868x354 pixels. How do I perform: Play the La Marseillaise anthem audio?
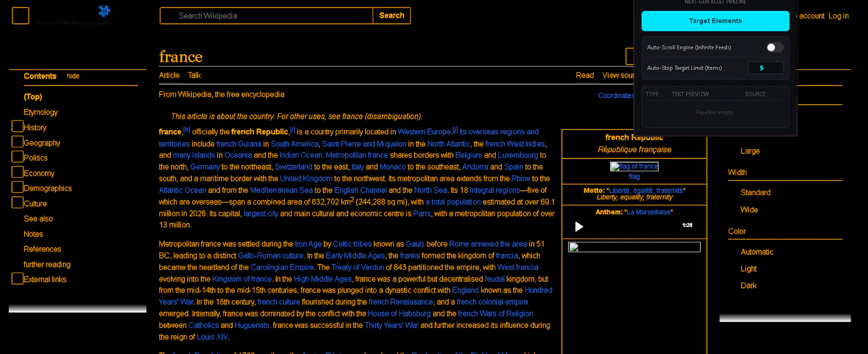click(x=579, y=227)
